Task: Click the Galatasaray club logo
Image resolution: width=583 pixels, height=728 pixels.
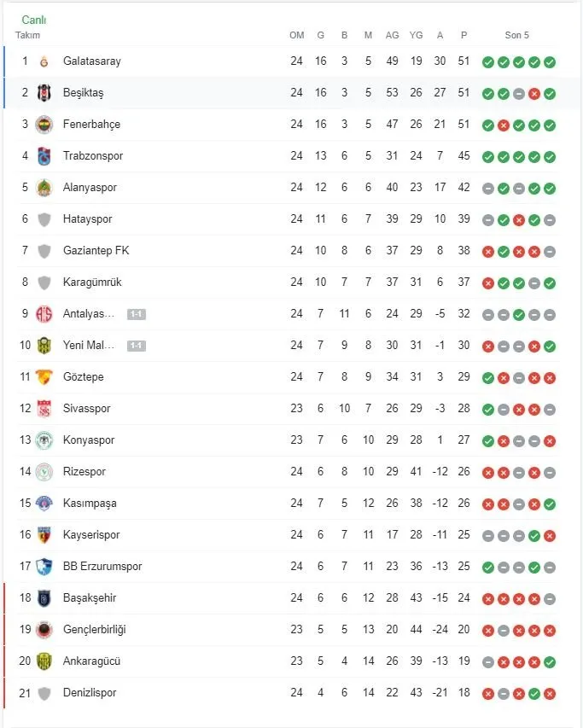Action: pos(44,61)
